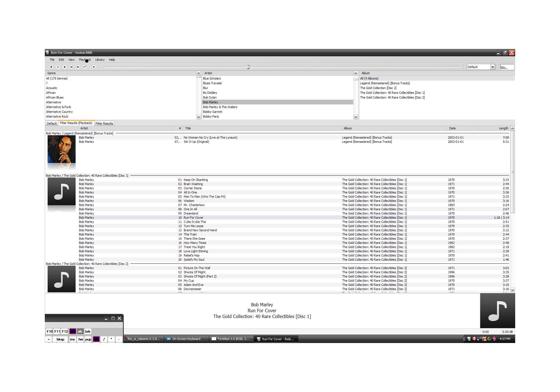The height and width of the screenshot is (392, 560).
Task: Switch to Filter Results (Playback) tab
Action: pos(76,123)
